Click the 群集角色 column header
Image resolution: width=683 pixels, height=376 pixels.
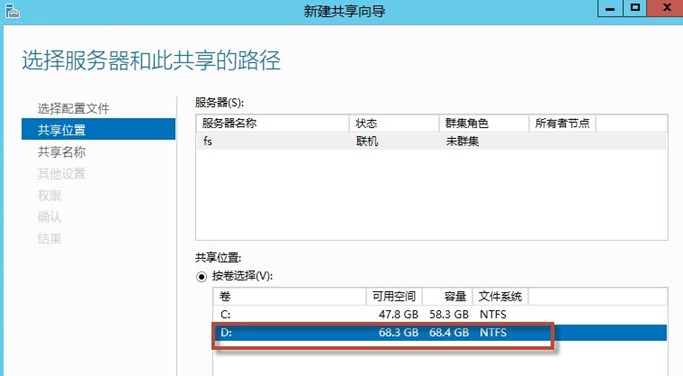pos(484,123)
